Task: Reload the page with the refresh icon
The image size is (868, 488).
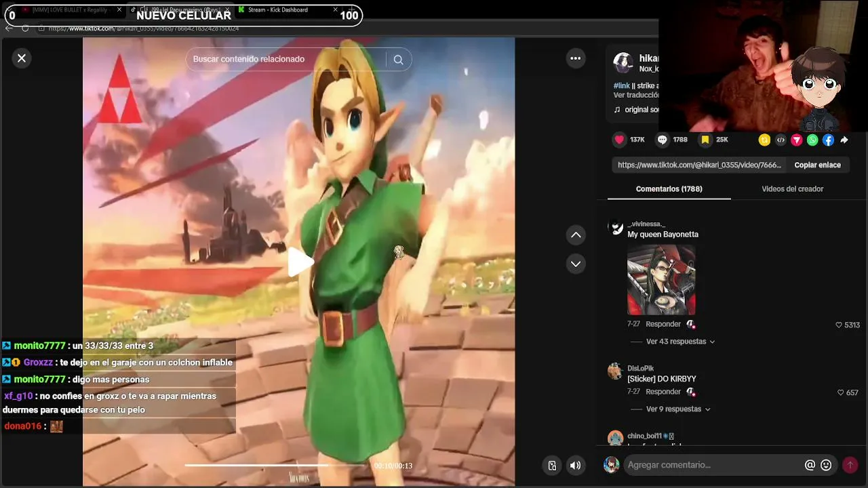Action: [25, 28]
